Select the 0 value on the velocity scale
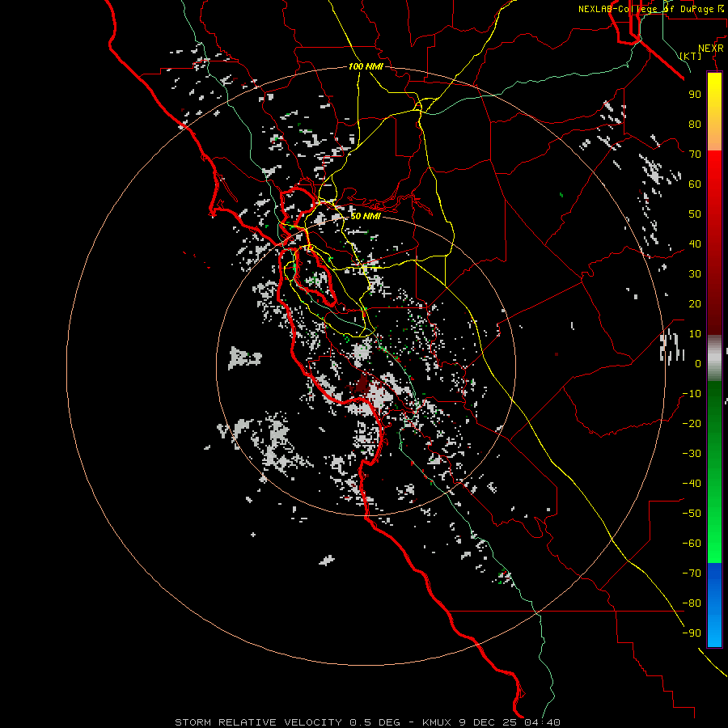The image size is (728, 728). tap(698, 363)
